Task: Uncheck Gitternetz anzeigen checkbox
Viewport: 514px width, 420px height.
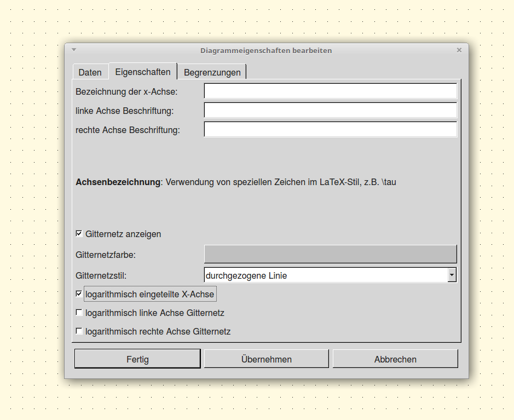Action: tap(79, 233)
